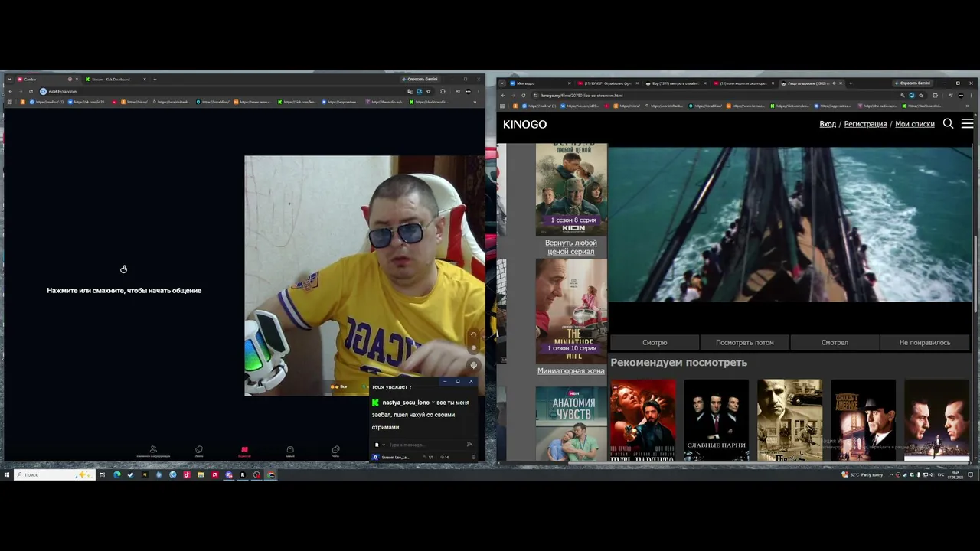Click the Вернуть любой ценой poster

[x=571, y=189]
